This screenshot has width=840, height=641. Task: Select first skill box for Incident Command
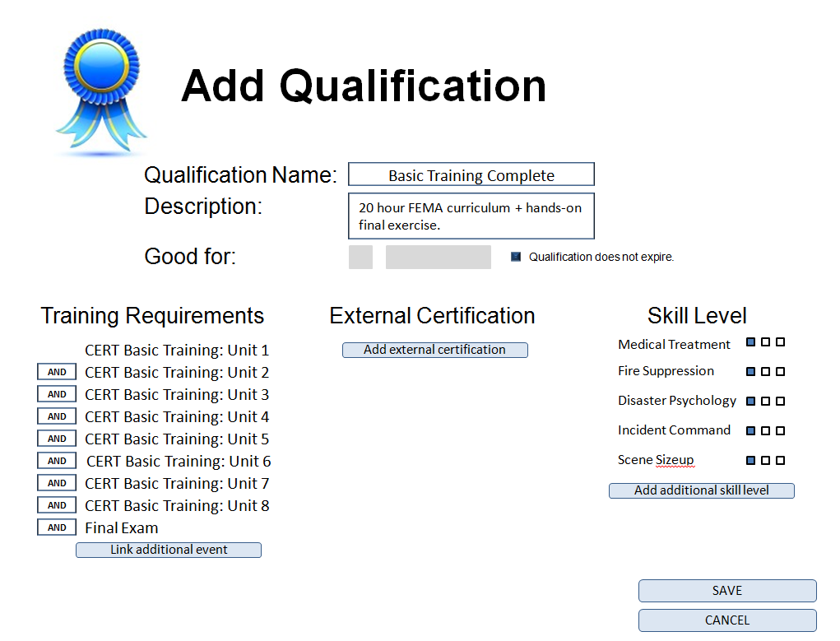(x=751, y=430)
